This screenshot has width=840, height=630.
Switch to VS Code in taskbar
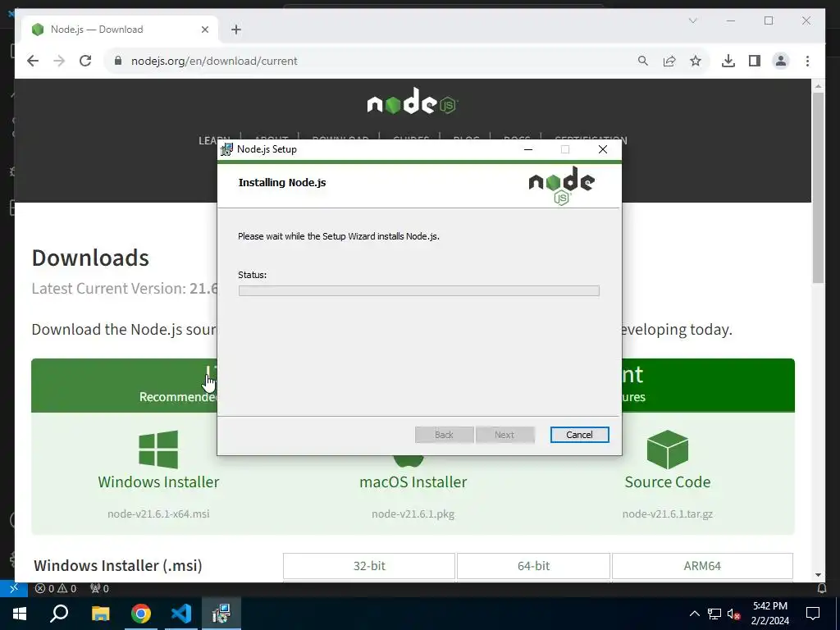[x=181, y=614]
